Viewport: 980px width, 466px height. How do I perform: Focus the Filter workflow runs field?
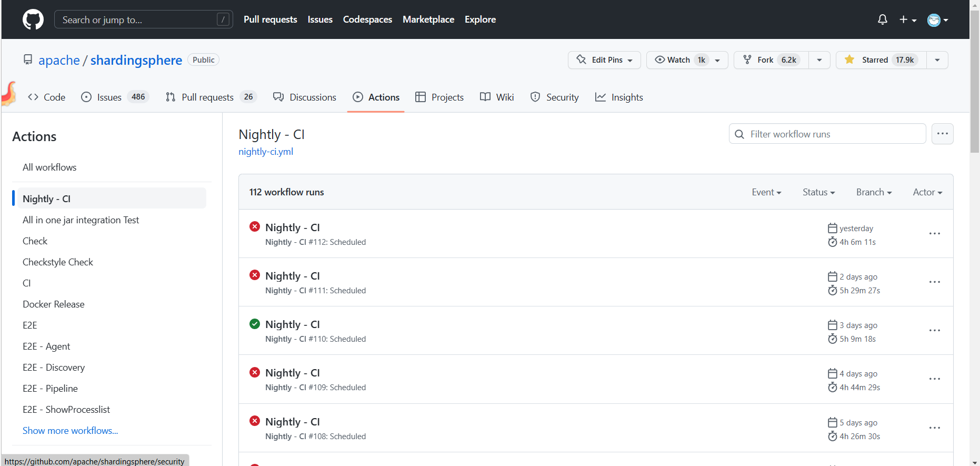[827, 134]
